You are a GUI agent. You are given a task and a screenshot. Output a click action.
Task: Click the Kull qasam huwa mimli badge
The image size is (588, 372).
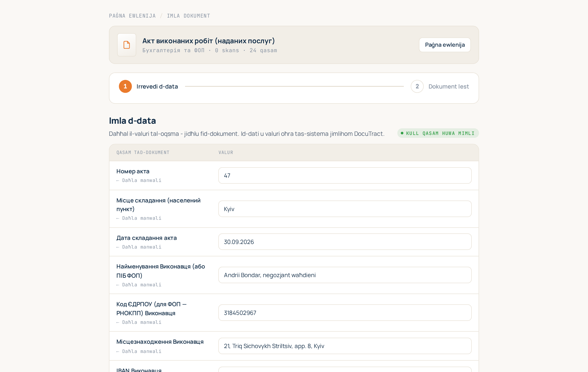pyautogui.click(x=438, y=133)
